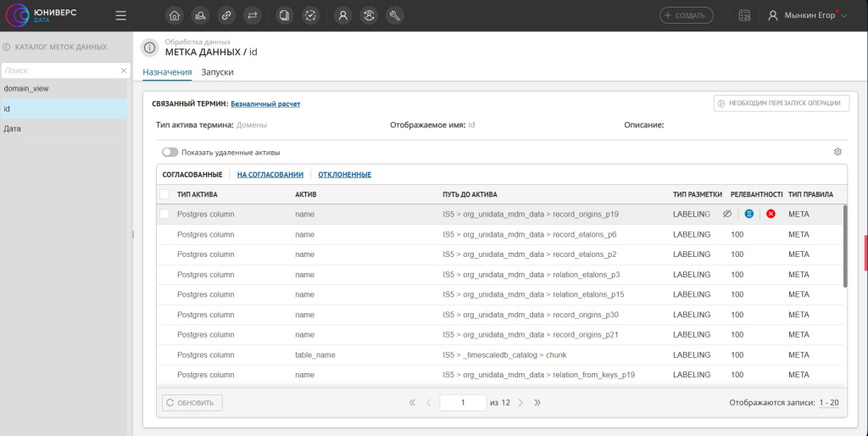This screenshot has width=868, height=436.
Task: Select the Дата label in catalog
Action: click(64, 129)
